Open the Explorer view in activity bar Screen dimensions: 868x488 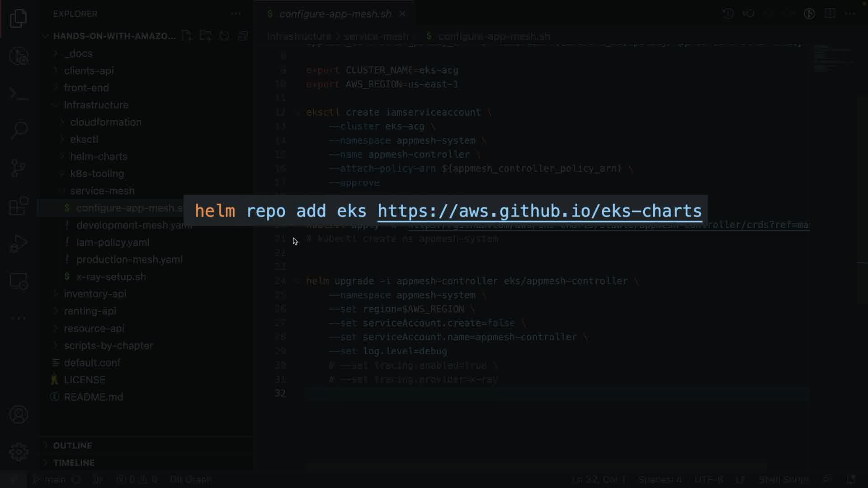19,19
